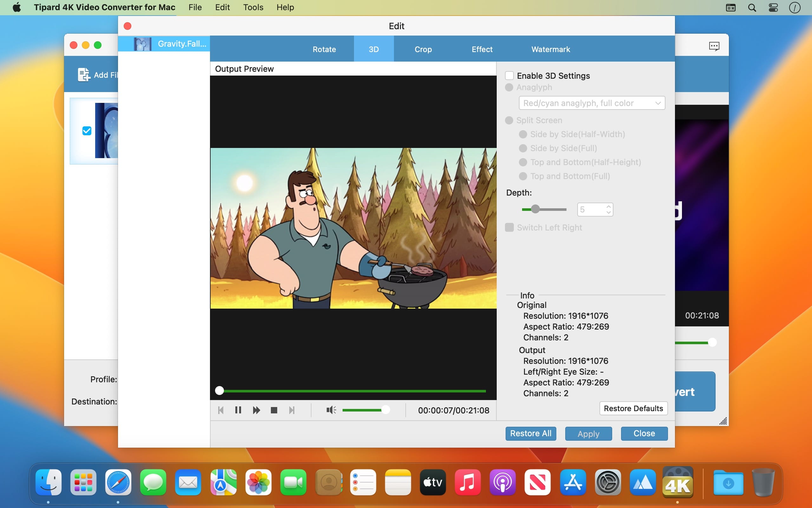This screenshot has height=508, width=812.
Task: Open Notes from the dock
Action: pyautogui.click(x=398, y=483)
